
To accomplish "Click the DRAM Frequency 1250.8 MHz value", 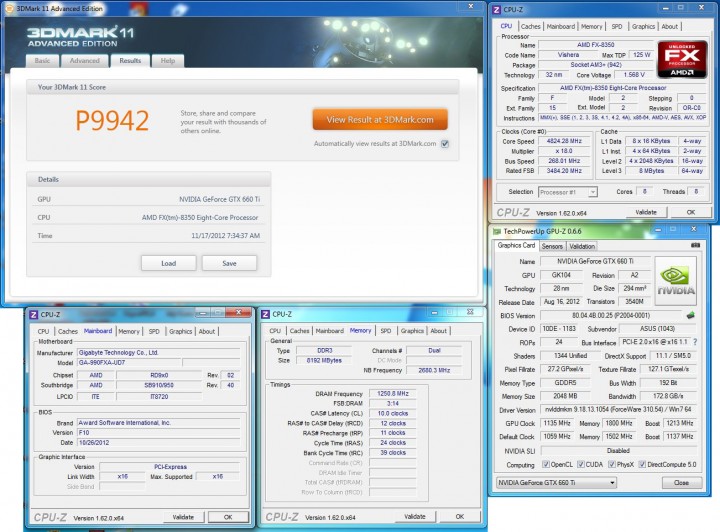I will coord(393,394).
